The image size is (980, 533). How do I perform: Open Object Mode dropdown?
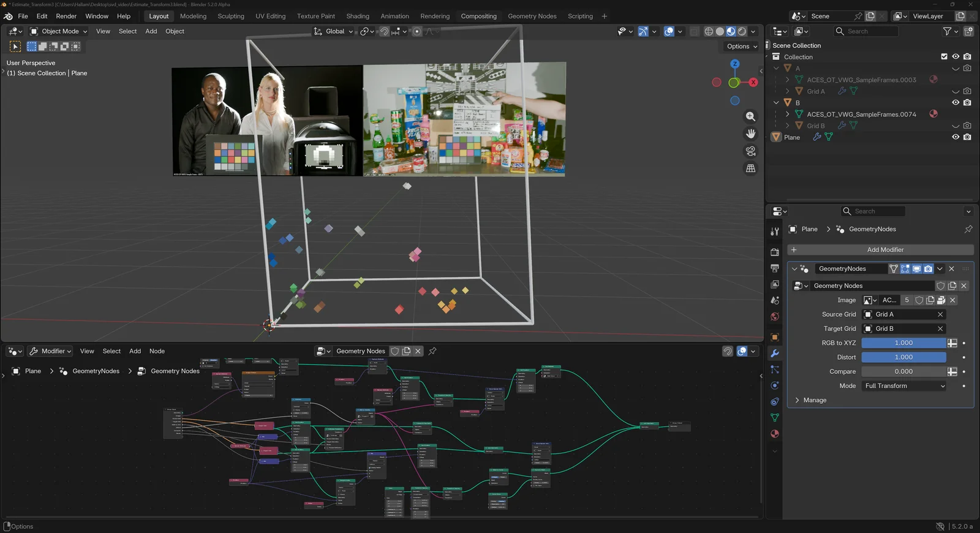(x=59, y=31)
